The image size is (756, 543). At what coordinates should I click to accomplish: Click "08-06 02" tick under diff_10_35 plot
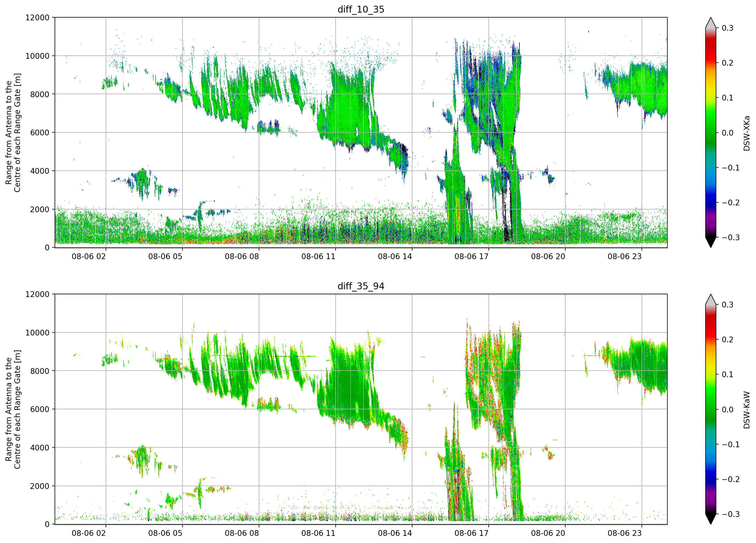(x=89, y=256)
